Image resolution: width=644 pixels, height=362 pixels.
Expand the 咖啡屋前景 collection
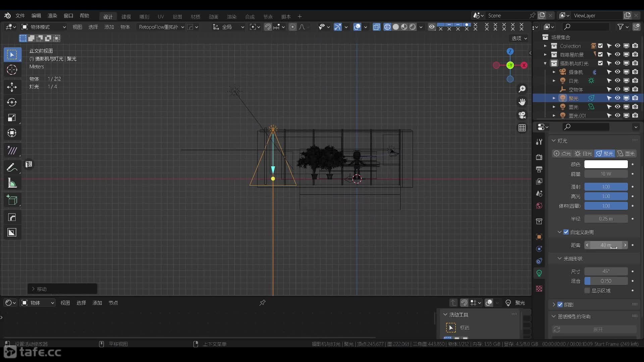click(545, 54)
